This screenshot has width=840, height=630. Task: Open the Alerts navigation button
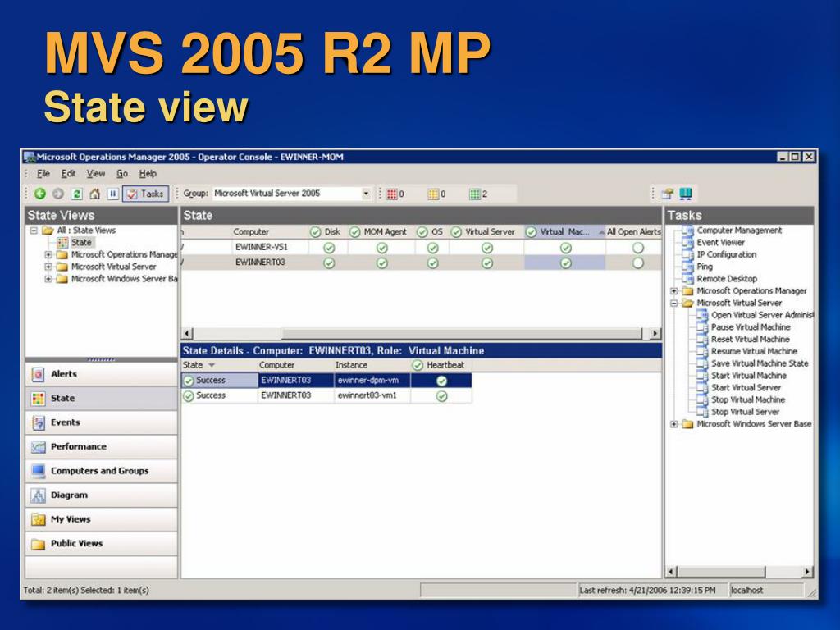click(101, 374)
